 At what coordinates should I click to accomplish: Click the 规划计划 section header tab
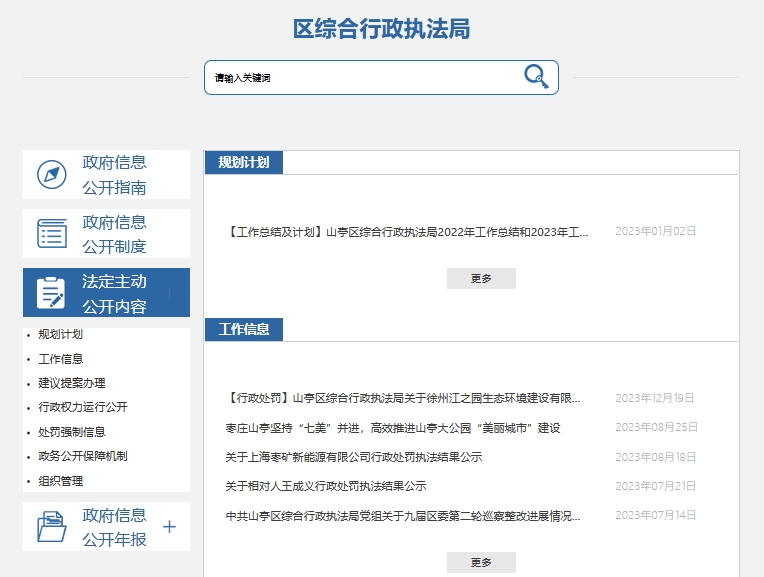(244, 162)
